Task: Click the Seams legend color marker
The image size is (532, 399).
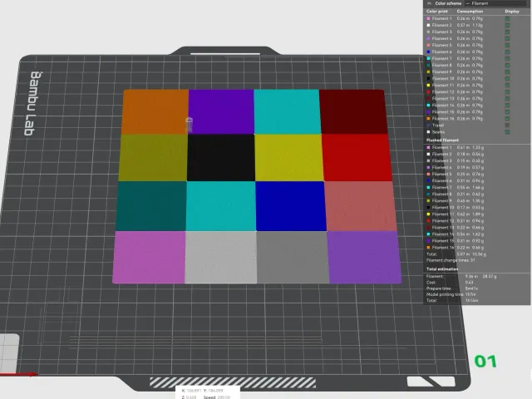Action: (x=428, y=132)
